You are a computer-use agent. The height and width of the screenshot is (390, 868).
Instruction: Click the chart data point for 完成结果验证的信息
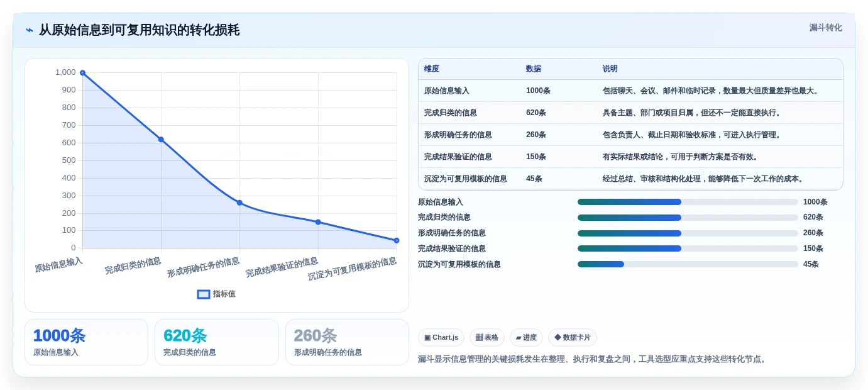coord(318,222)
